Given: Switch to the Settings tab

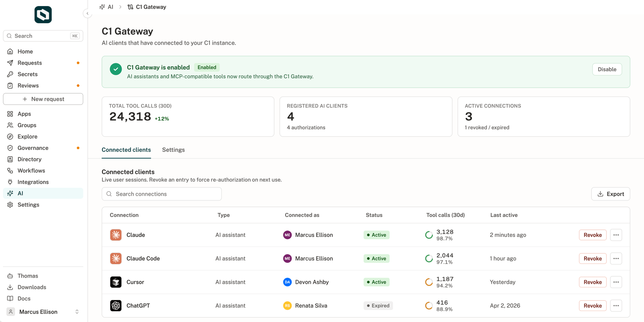Looking at the screenshot, I should 174,150.
